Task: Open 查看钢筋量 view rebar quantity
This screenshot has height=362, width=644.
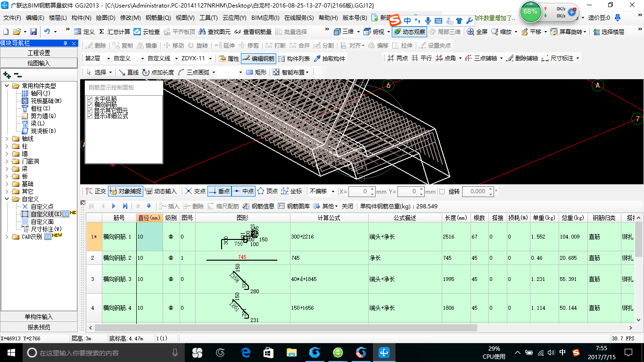Action: [253, 32]
